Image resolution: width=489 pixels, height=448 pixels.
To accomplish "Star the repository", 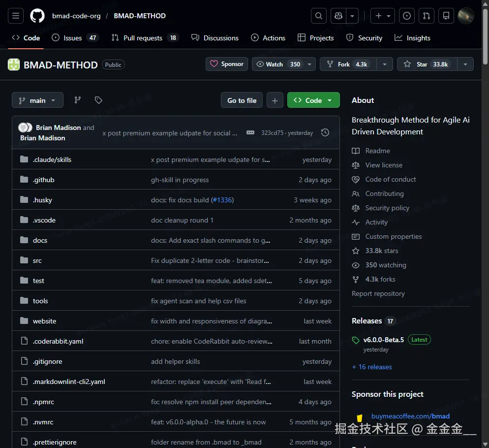I will (x=427, y=64).
